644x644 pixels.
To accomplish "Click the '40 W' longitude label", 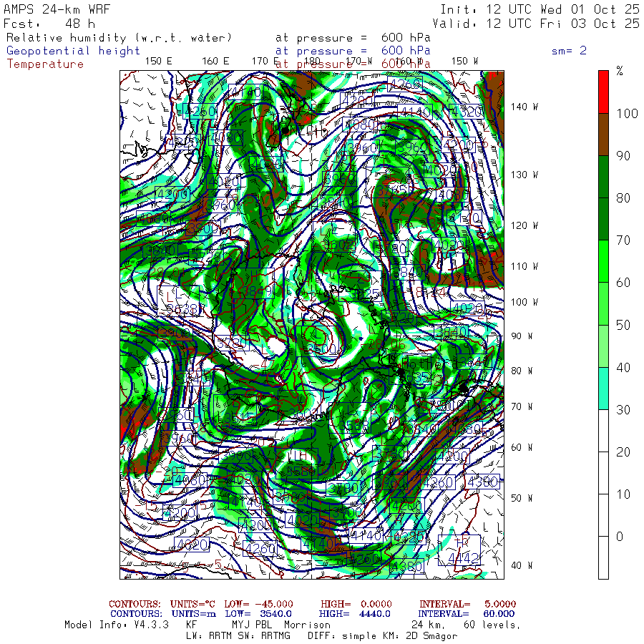I will [522, 565].
